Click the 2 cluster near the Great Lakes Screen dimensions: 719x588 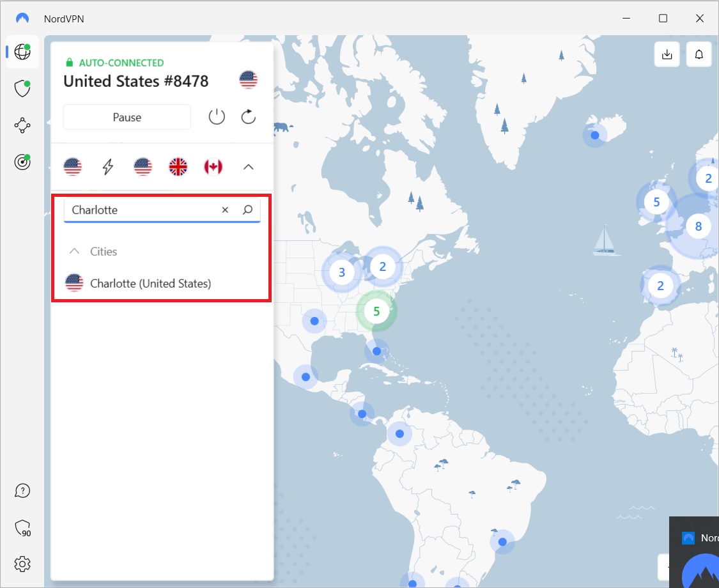tap(382, 267)
